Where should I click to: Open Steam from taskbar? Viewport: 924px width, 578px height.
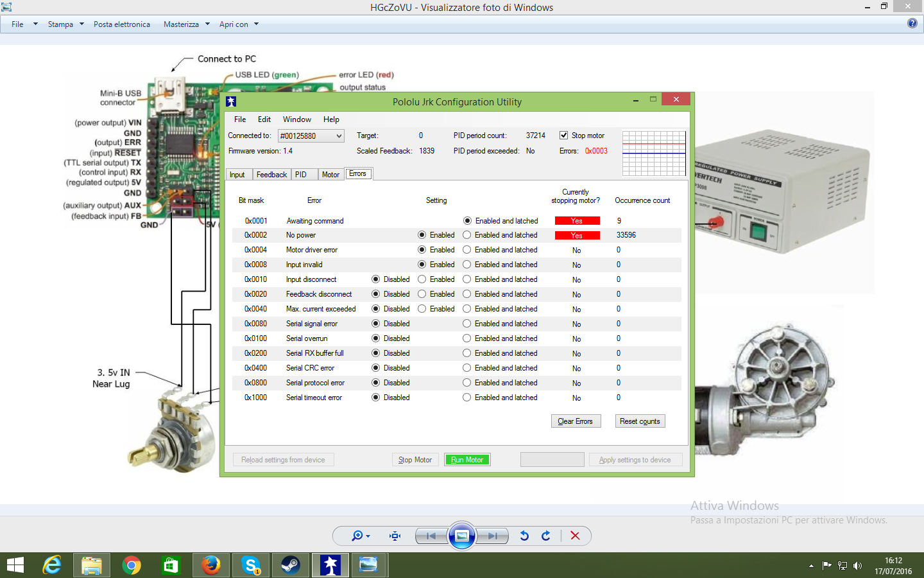pos(290,565)
